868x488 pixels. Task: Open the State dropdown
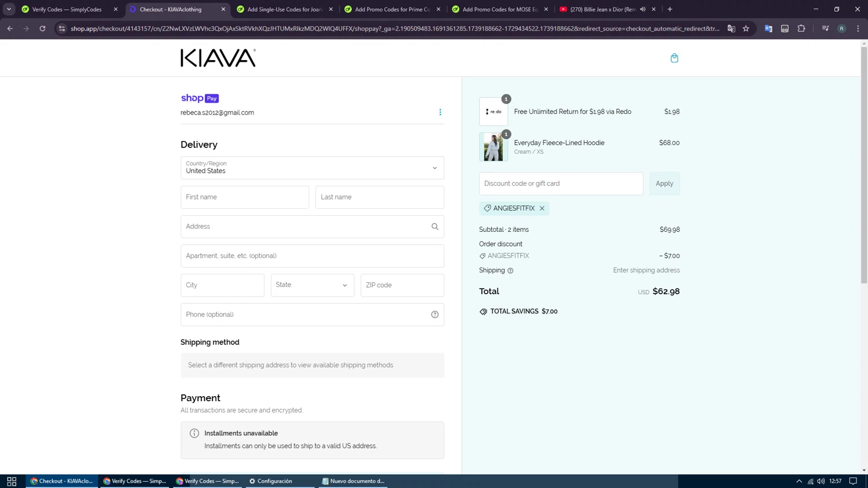tap(312, 285)
